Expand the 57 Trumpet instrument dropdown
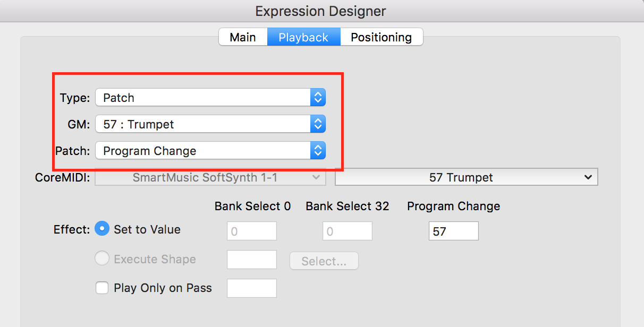 point(460,177)
